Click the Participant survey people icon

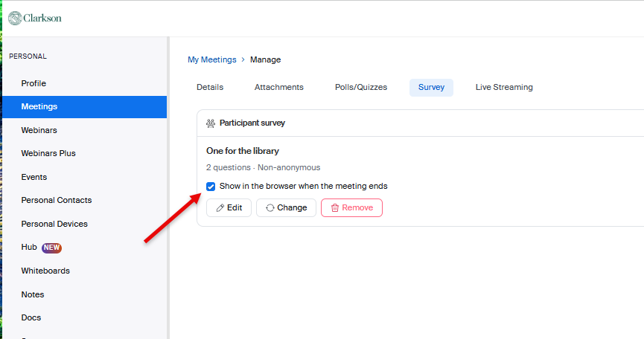(211, 123)
